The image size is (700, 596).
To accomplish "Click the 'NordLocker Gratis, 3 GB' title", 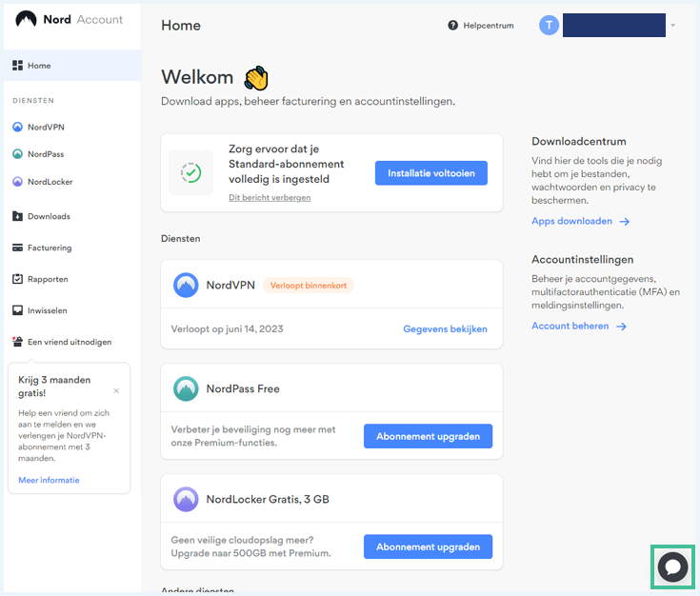I will (268, 499).
